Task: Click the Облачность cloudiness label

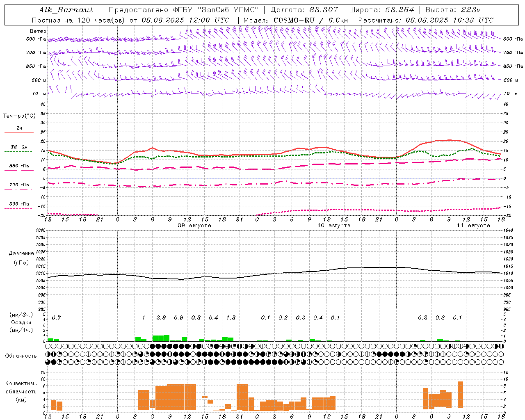Action: tap(21, 356)
